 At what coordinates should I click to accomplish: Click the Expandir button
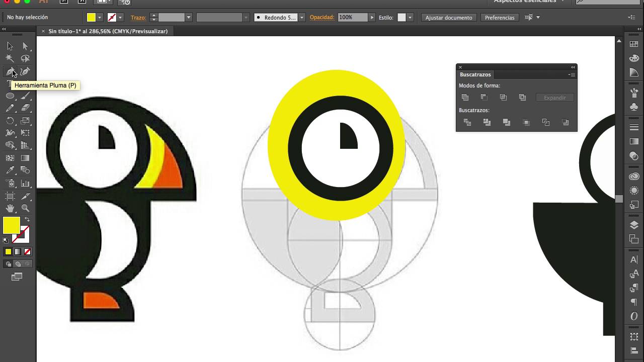point(554,98)
